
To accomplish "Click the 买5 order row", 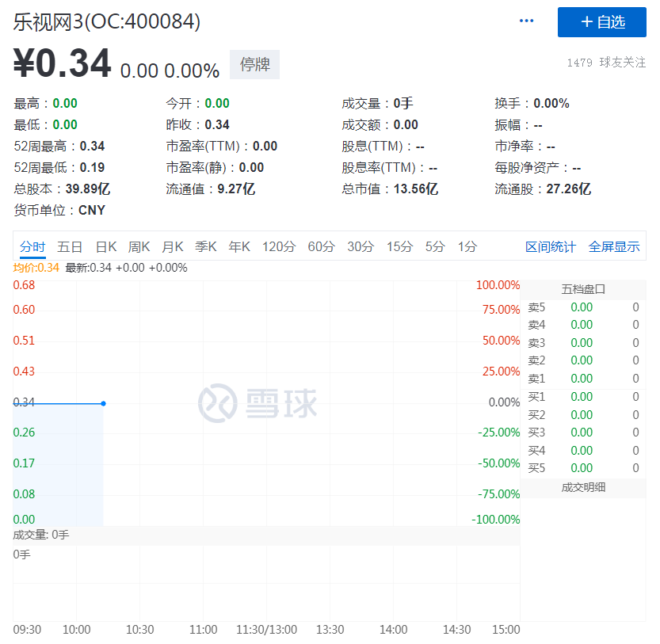I will pos(583,468).
